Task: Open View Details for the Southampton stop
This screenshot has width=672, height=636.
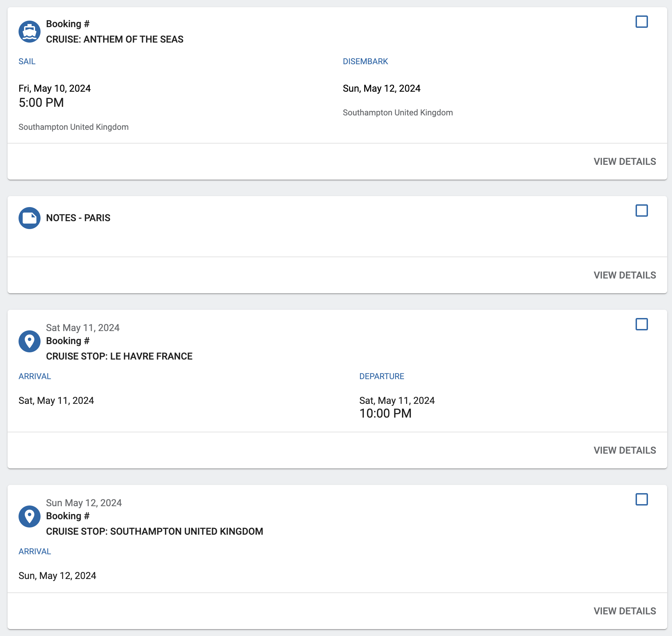Action: click(x=625, y=611)
